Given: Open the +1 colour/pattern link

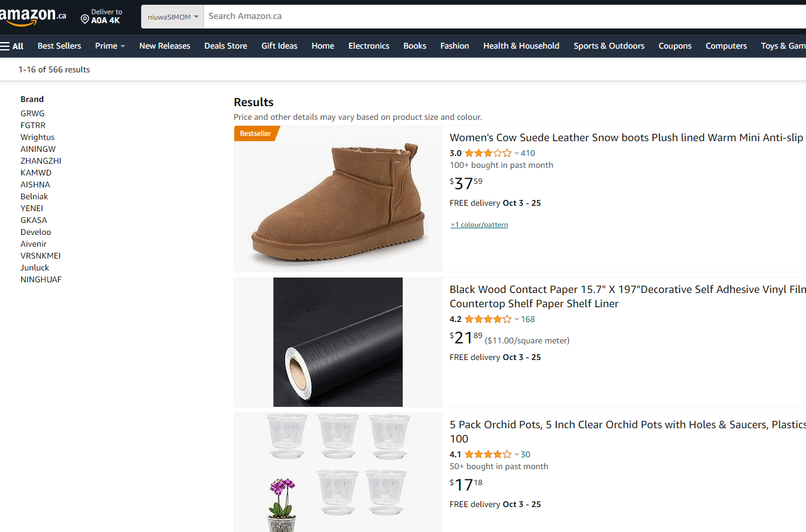Looking at the screenshot, I should 479,225.
